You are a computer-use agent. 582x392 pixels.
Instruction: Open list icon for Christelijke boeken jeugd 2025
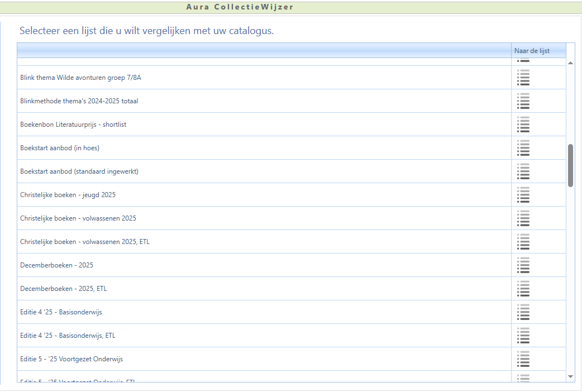[x=523, y=195]
